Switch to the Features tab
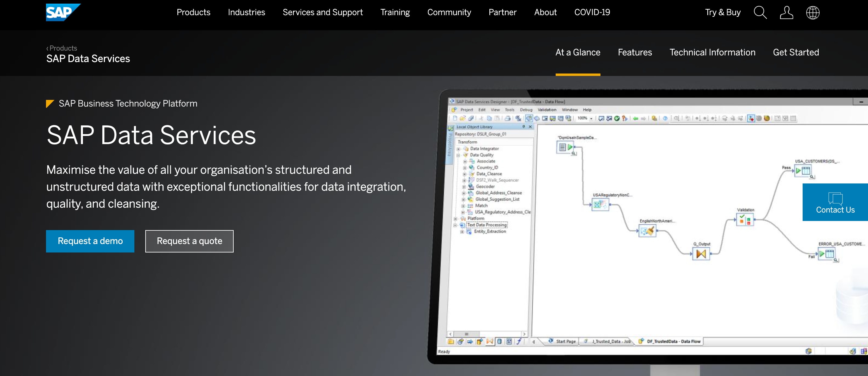 [x=635, y=53]
